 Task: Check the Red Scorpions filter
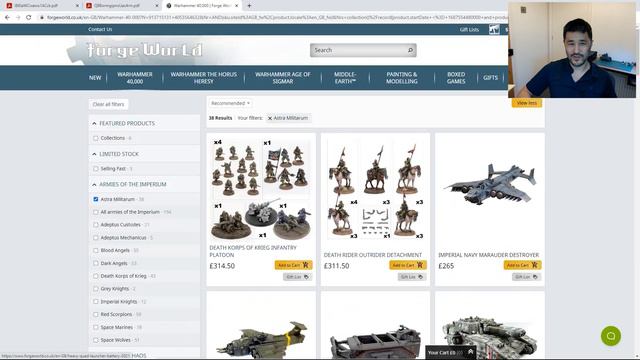(96, 315)
